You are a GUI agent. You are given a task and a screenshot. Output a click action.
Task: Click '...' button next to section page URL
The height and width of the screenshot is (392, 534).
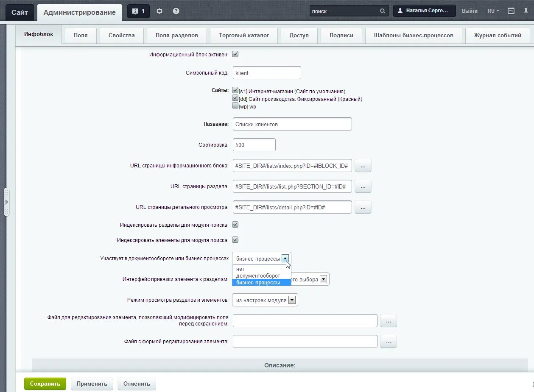(x=363, y=186)
